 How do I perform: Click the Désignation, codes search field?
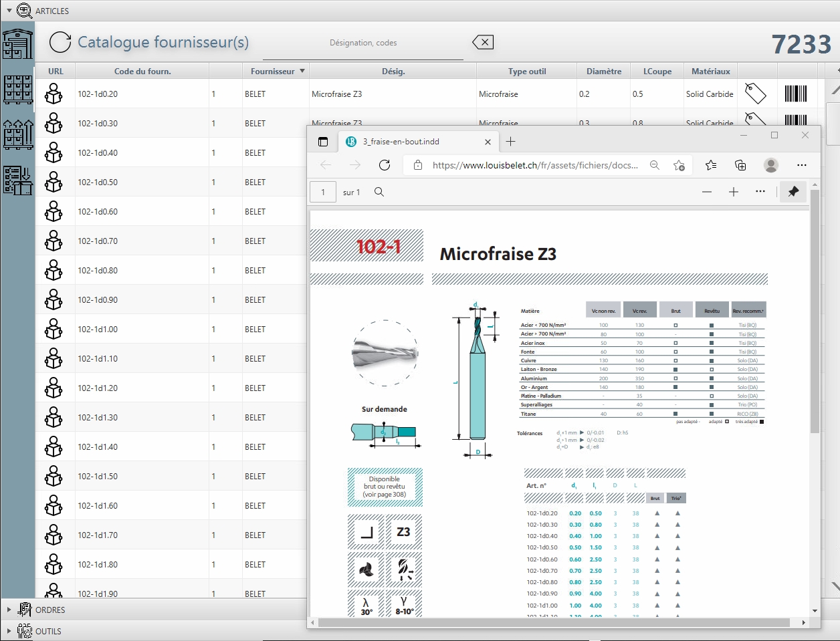[363, 43]
